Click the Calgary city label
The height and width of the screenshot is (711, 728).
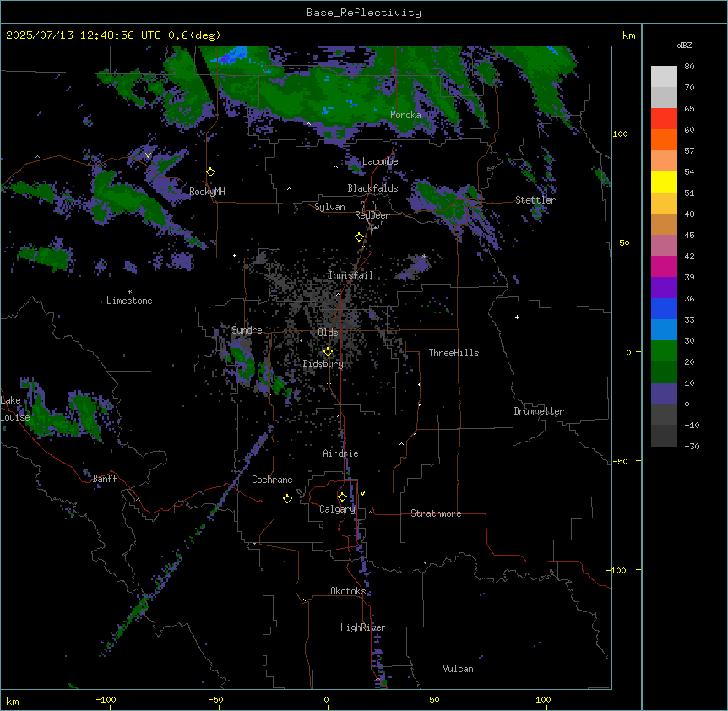[338, 509]
